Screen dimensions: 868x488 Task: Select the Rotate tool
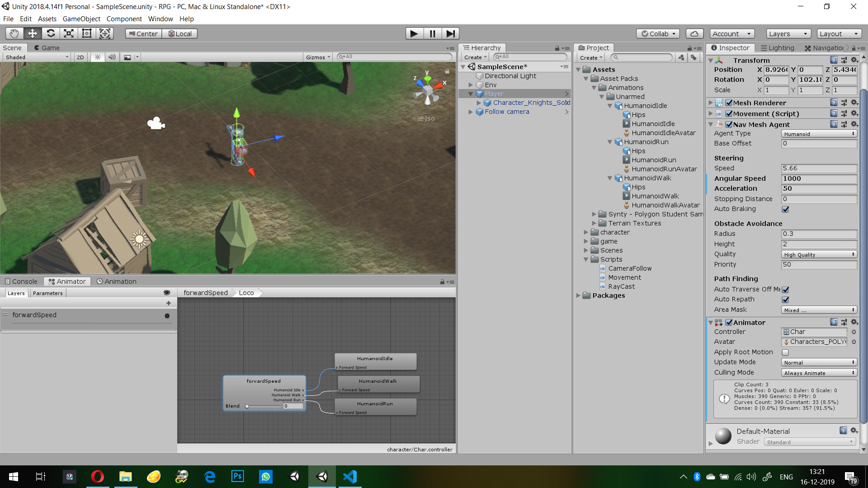[51, 33]
